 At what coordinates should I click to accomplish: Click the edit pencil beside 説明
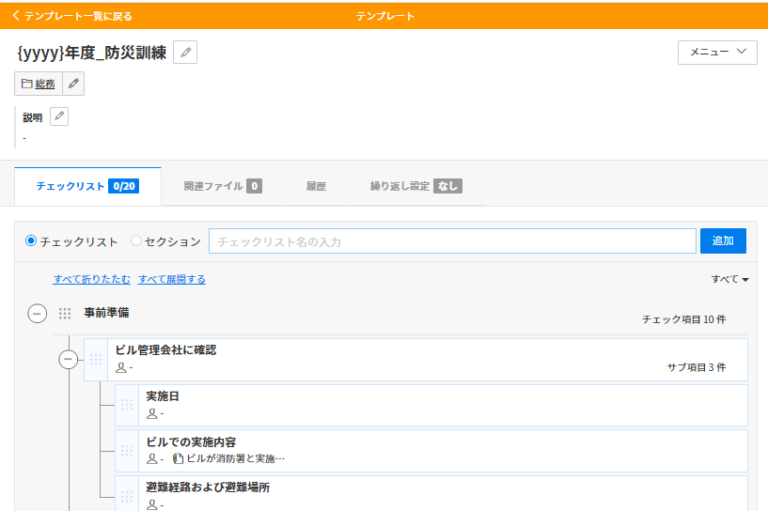(59, 117)
